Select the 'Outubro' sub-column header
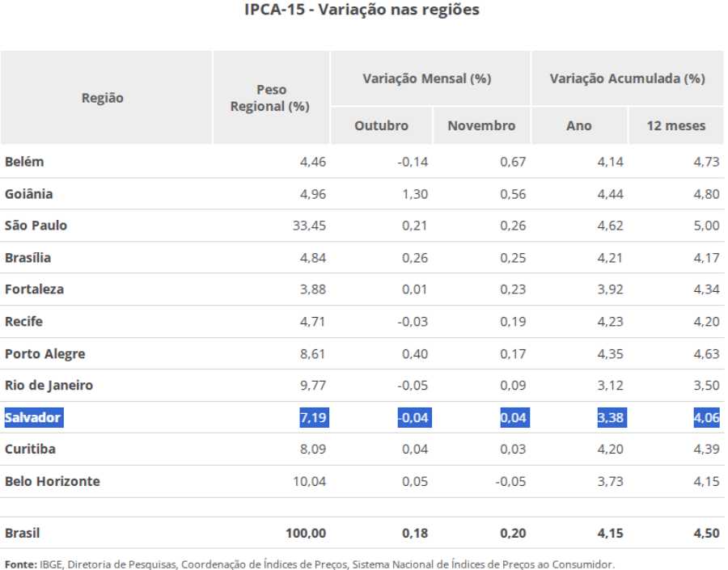Image resolution: width=728 pixels, height=570 pixels. coord(381,125)
